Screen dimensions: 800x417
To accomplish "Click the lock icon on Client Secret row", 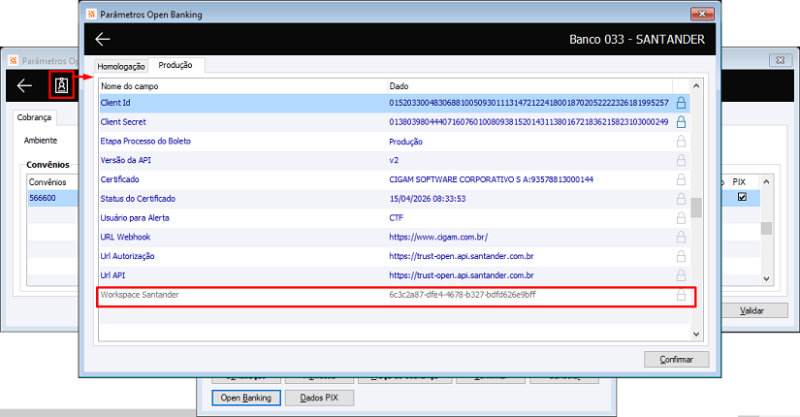I will tap(681, 122).
